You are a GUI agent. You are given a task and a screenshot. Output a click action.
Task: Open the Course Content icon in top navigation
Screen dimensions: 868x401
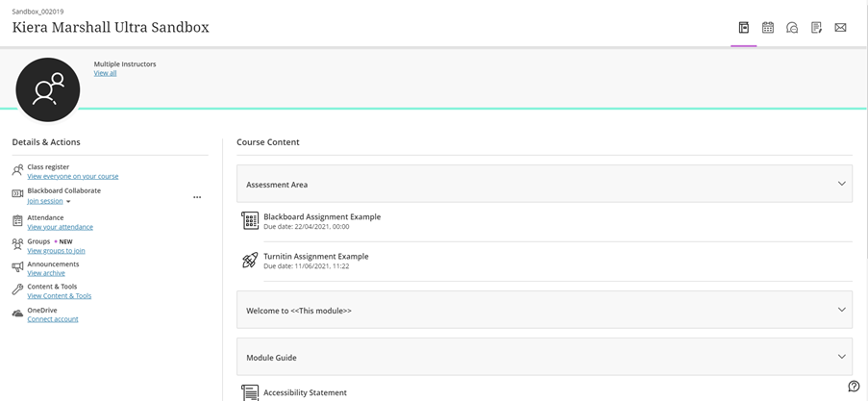pos(743,27)
